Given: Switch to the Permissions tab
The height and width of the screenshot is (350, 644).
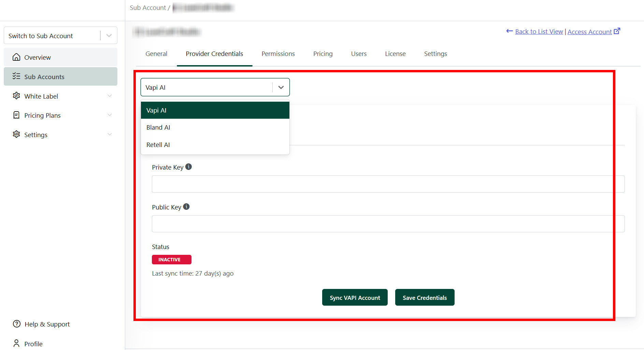Looking at the screenshot, I should (278, 54).
